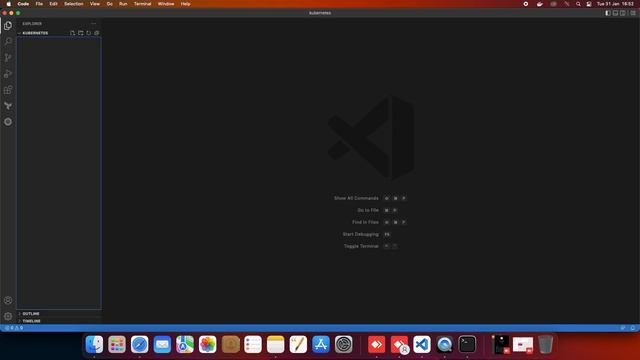Toggle the primary side bar layout icon
The image size is (640, 360).
[x=608, y=13]
